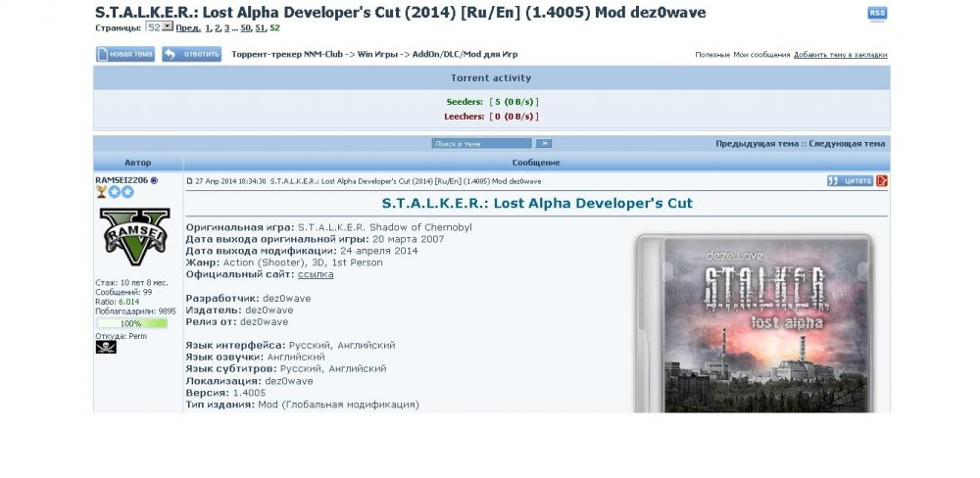This screenshot has height=478, width=980.
Task: Click the Дата выхода оригинальной игры line
Action: (x=315, y=239)
